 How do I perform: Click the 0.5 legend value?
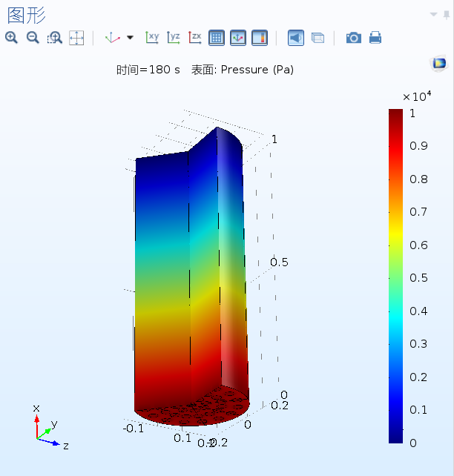coord(418,278)
